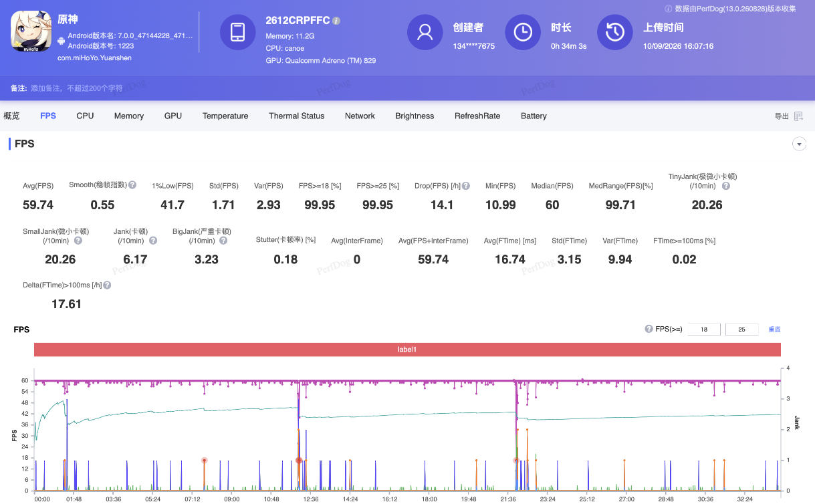Open help icon for SmallJank metric
Screen dimensions: 815x504
(78, 241)
